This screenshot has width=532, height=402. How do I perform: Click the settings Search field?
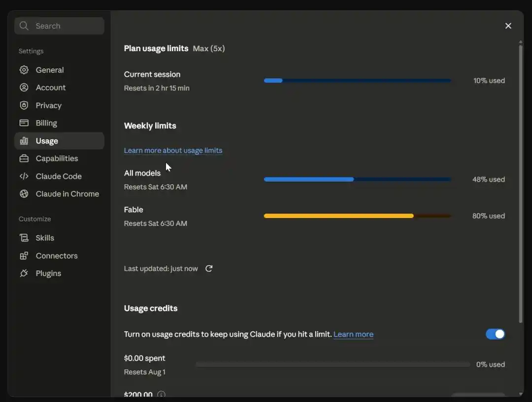click(x=60, y=26)
